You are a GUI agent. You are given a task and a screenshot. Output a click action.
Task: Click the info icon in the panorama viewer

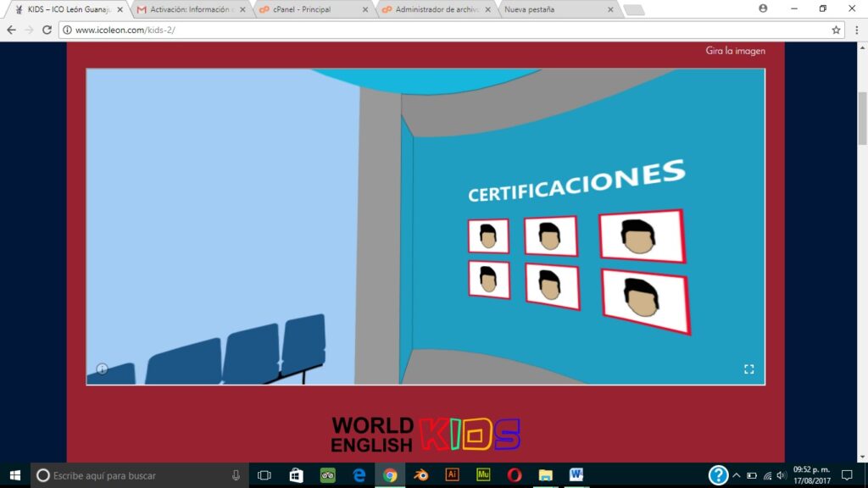click(102, 369)
